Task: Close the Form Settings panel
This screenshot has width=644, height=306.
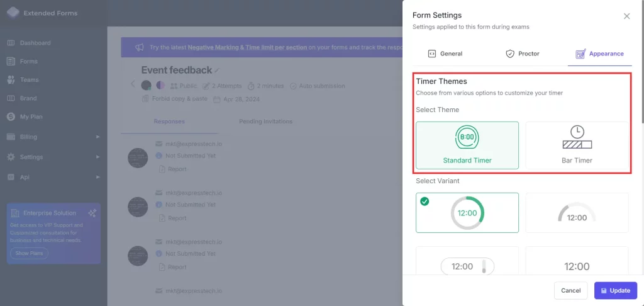Action: click(627, 16)
